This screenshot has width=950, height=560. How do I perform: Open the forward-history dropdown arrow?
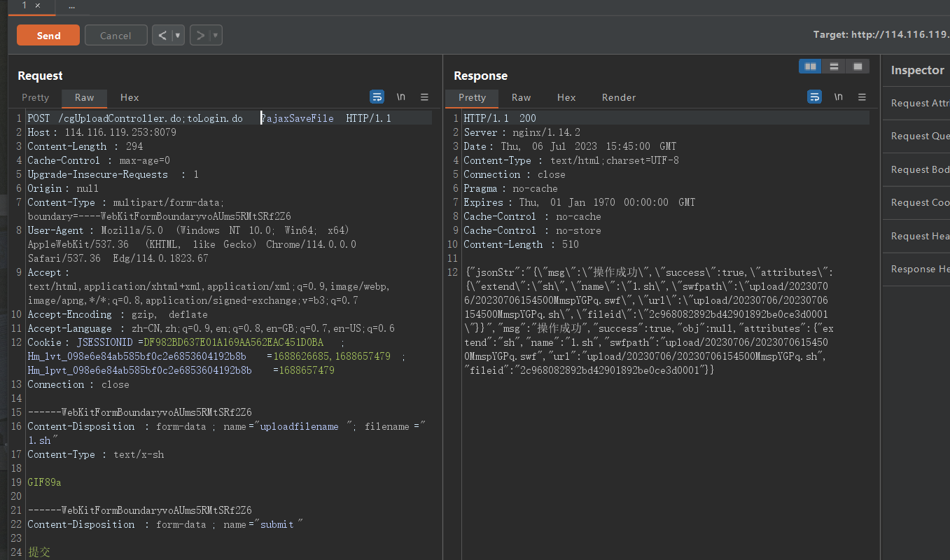(x=216, y=35)
